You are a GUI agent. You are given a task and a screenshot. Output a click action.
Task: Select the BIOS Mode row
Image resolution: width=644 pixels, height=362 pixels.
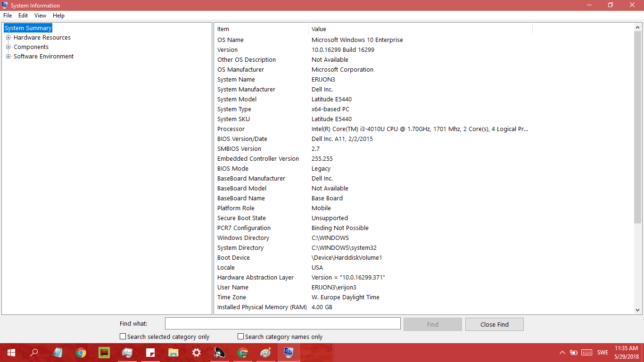(x=373, y=169)
